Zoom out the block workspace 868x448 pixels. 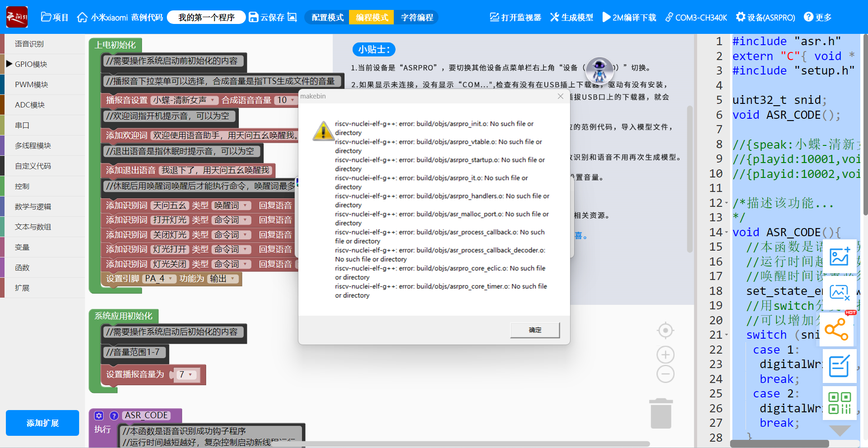pyautogui.click(x=665, y=374)
